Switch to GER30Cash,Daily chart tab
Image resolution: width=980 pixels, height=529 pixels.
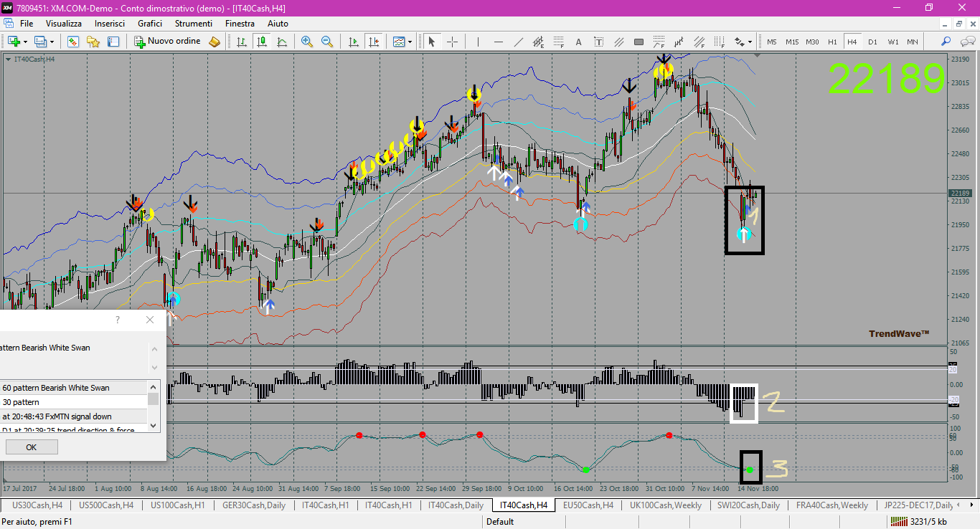pyautogui.click(x=254, y=505)
